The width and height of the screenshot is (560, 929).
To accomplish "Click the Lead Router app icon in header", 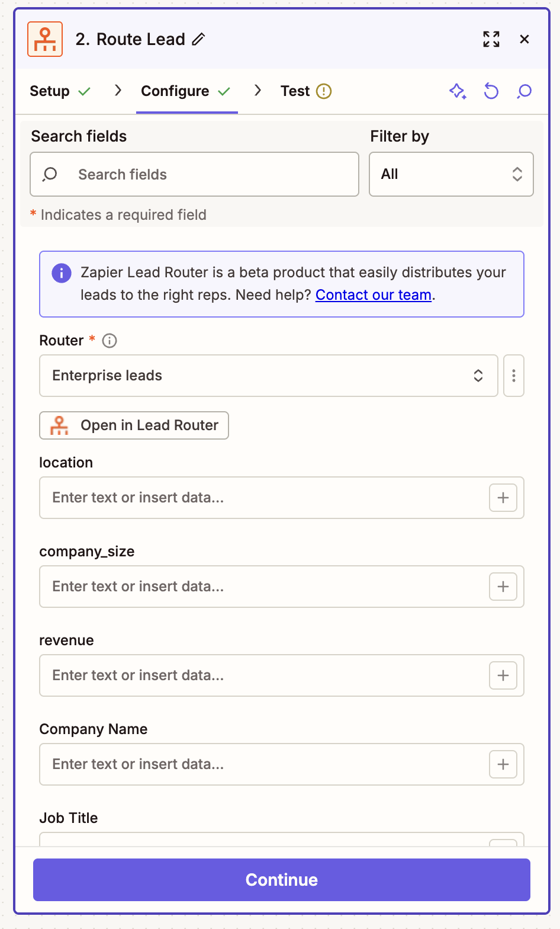I will [45, 39].
